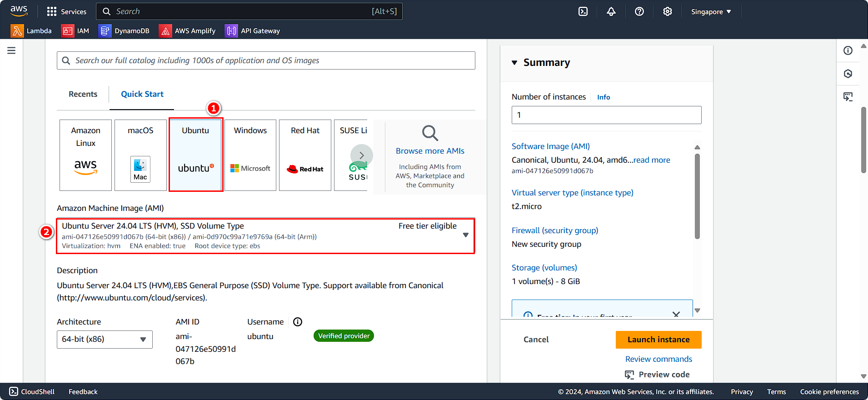Collapse the Summary section

tap(514, 63)
